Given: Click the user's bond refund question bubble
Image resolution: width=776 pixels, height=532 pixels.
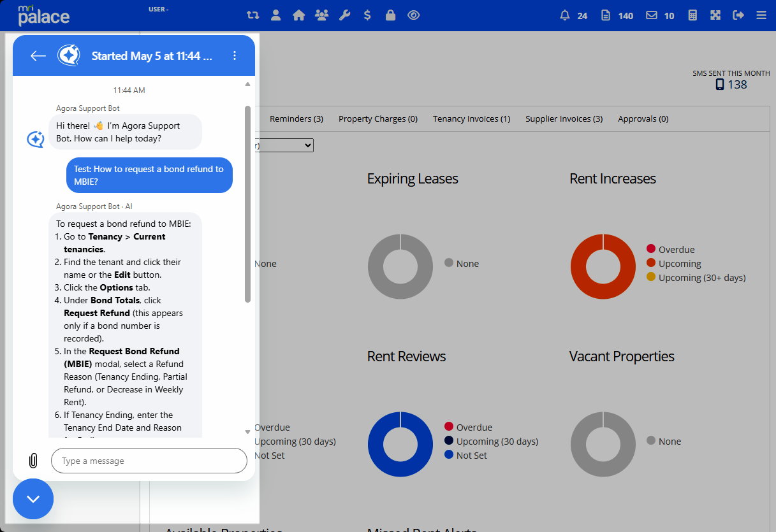Looking at the screenshot, I should pos(149,175).
